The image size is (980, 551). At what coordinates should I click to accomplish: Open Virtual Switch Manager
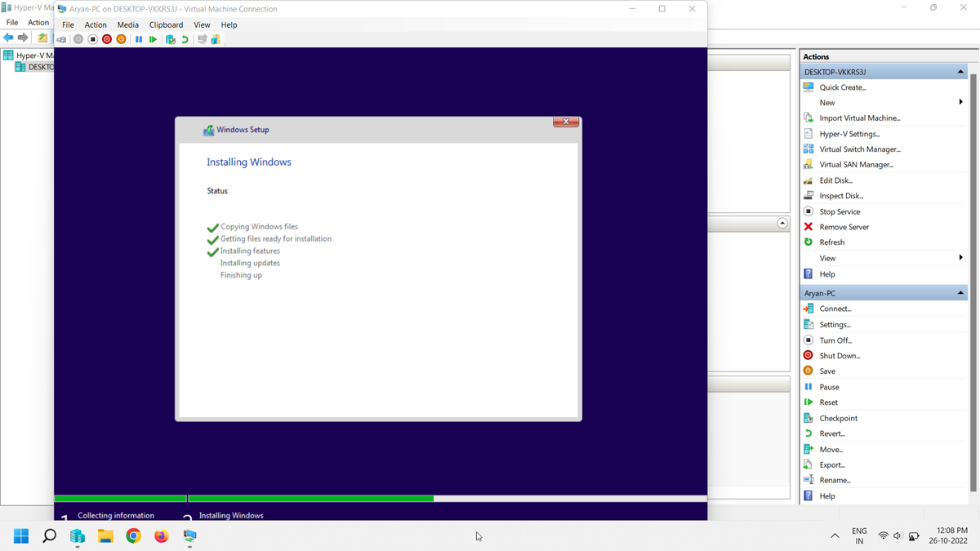point(860,149)
